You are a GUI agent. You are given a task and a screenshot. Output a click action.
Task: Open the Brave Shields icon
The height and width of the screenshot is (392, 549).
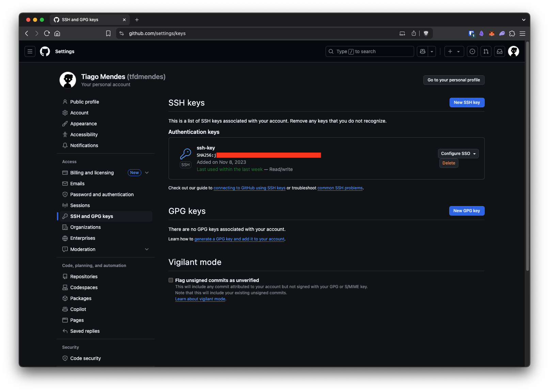426,33
